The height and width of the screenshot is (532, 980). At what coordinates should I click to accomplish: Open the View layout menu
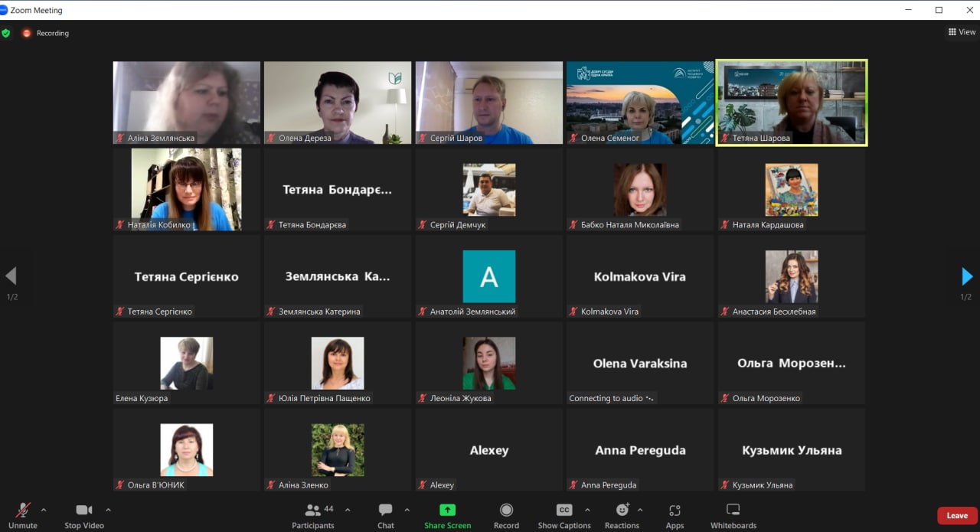962,32
